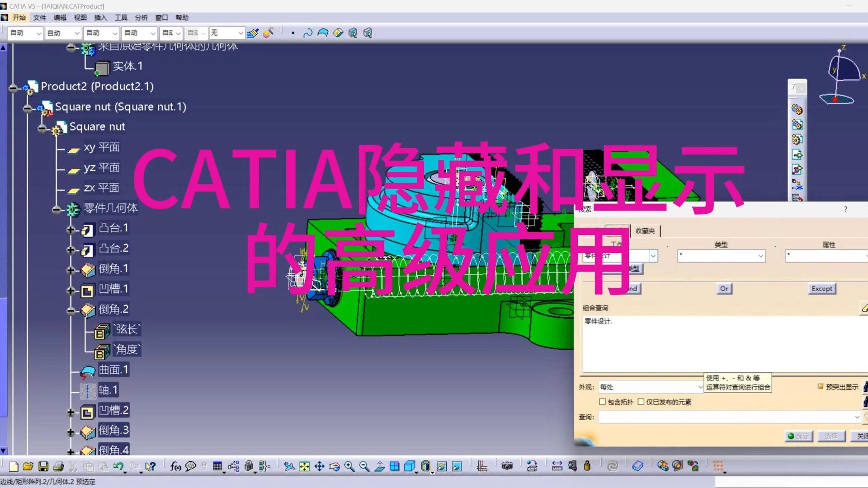Click the Isometric view cube icon
This screenshot has height=488, width=868.
pyautogui.click(x=410, y=466)
